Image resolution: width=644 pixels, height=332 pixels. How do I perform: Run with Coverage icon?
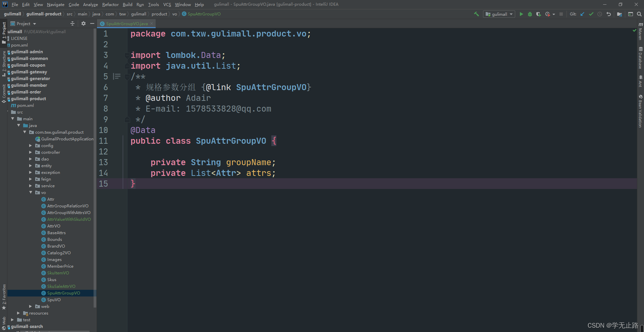pos(539,14)
